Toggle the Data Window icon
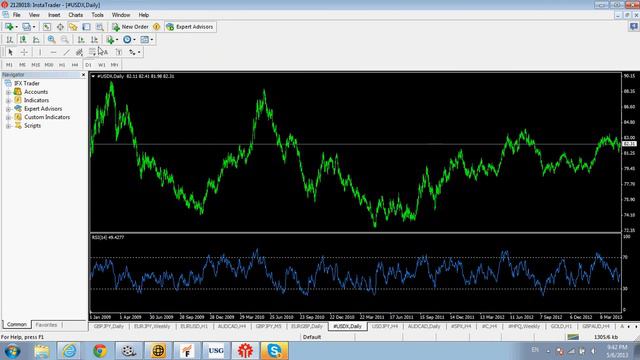 [60, 27]
